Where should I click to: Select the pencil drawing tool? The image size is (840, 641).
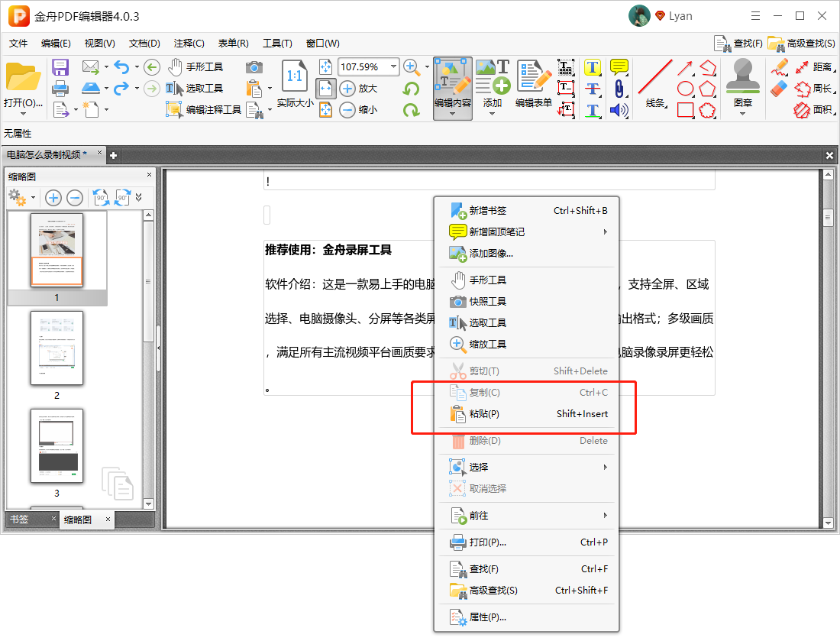pos(780,67)
